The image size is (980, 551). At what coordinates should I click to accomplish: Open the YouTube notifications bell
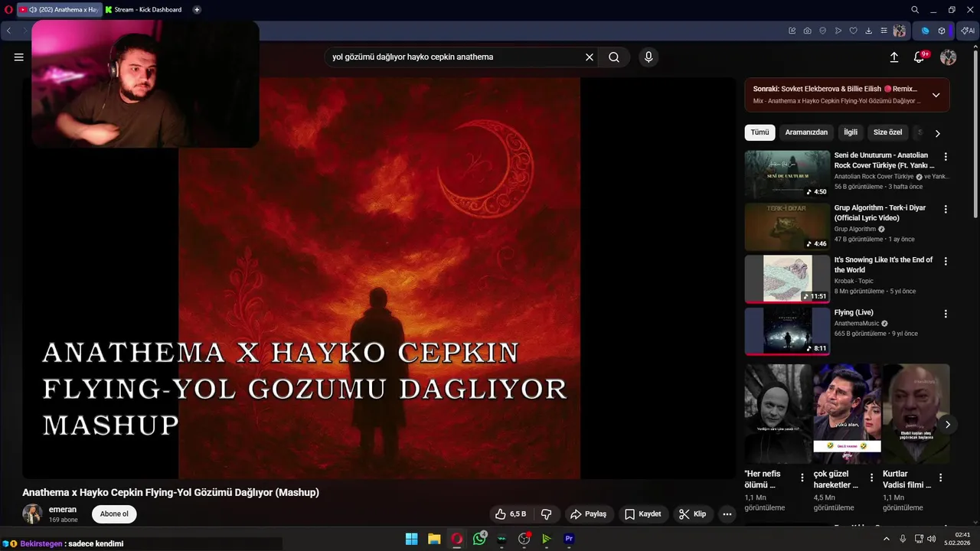pyautogui.click(x=920, y=57)
